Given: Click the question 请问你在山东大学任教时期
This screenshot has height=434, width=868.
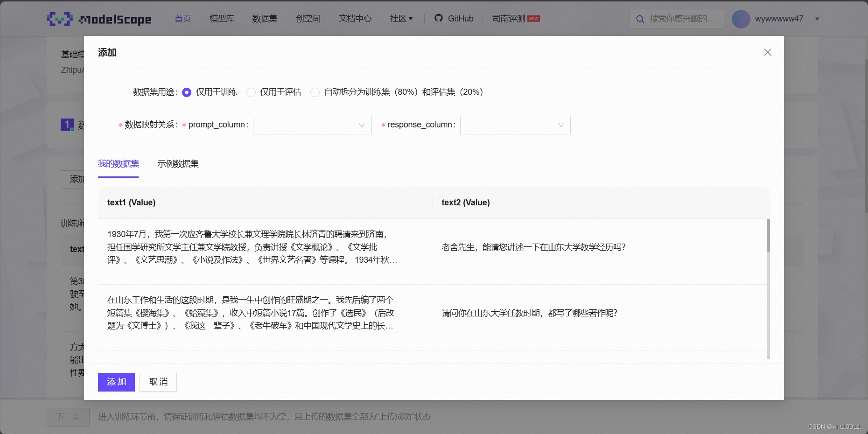Looking at the screenshot, I should (530, 313).
